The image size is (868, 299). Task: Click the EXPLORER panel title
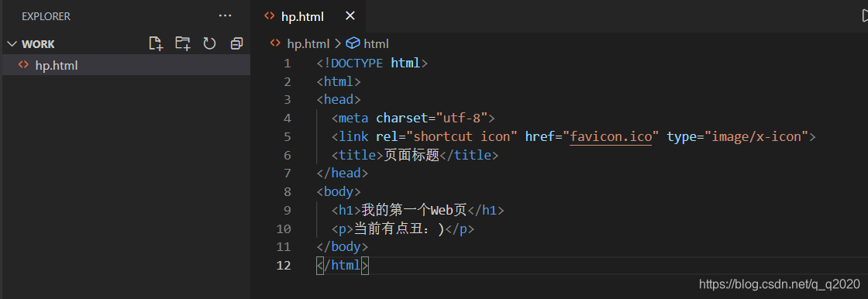tap(46, 16)
